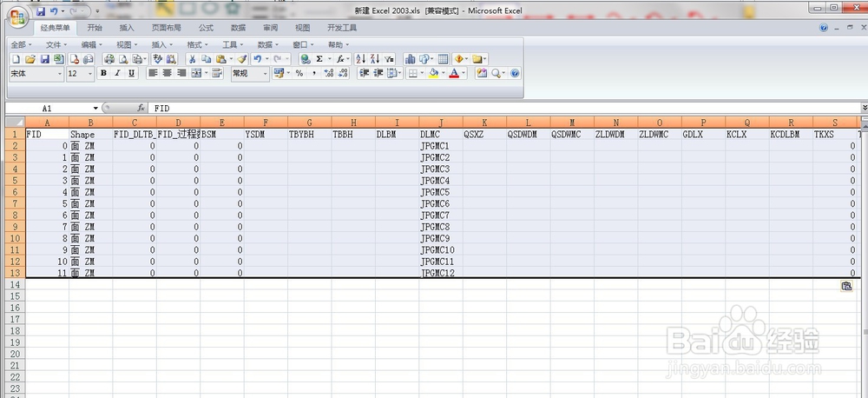The image size is (868, 398).
Task: Click the Select All corner button
Action: [x=15, y=123]
